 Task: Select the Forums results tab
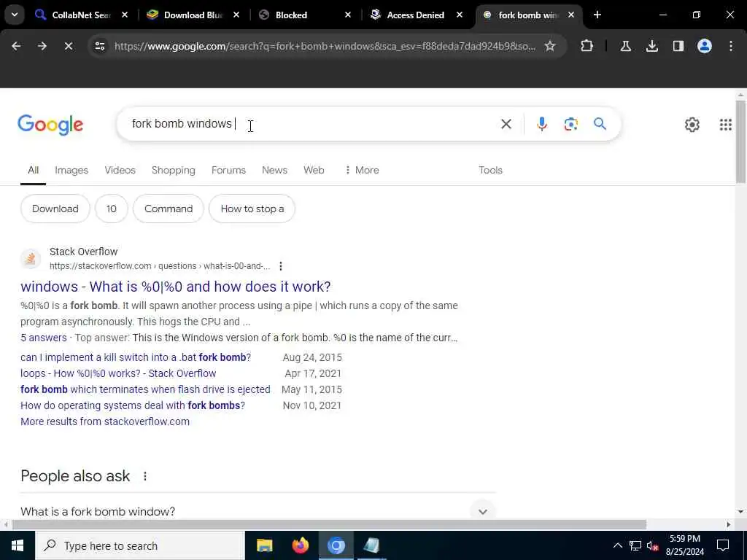(228, 171)
